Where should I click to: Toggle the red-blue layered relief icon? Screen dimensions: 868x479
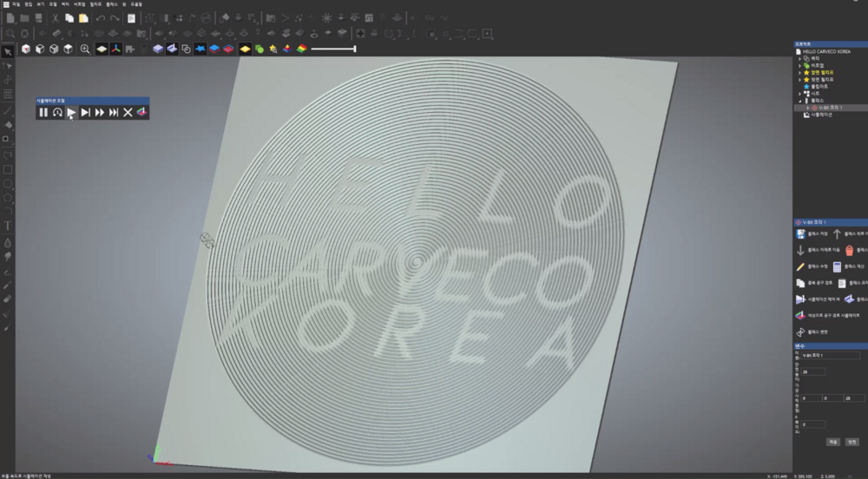[x=228, y=49]
